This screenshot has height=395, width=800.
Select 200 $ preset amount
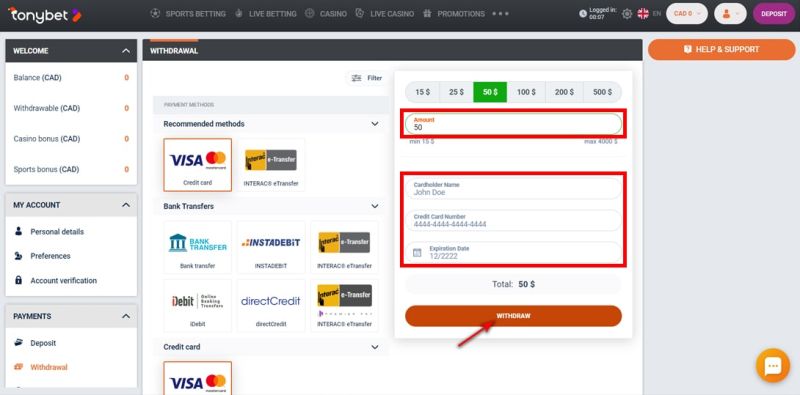[564, 92]
